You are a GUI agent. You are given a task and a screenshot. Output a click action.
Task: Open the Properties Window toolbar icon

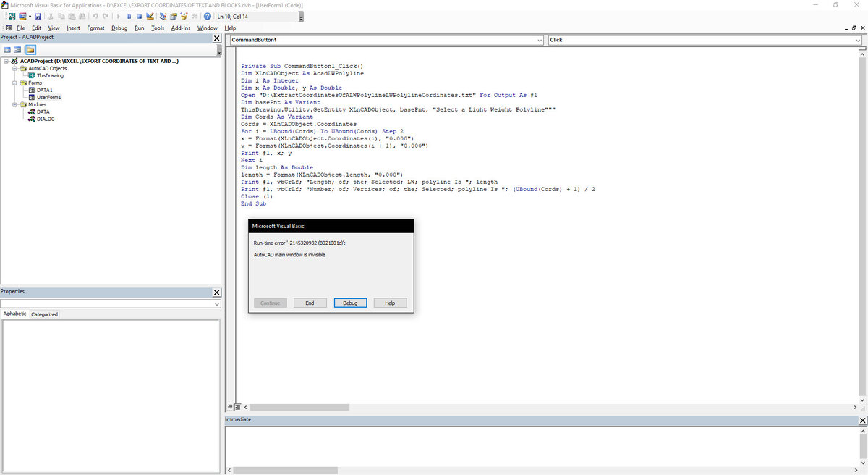174,16
